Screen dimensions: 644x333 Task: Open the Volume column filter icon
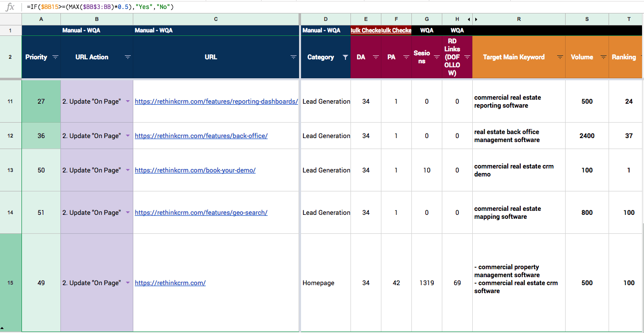point(604,57)
